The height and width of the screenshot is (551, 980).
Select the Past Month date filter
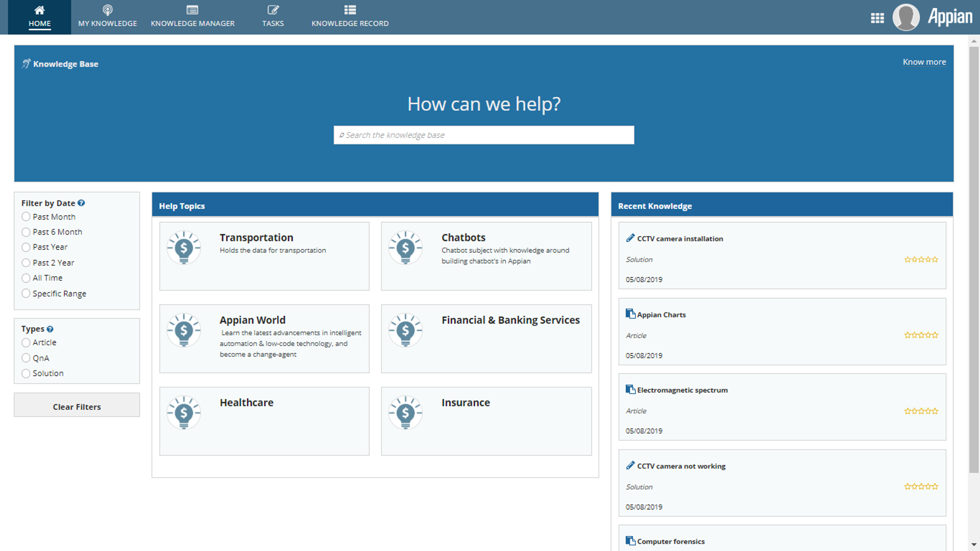click(x=26, y=216)
